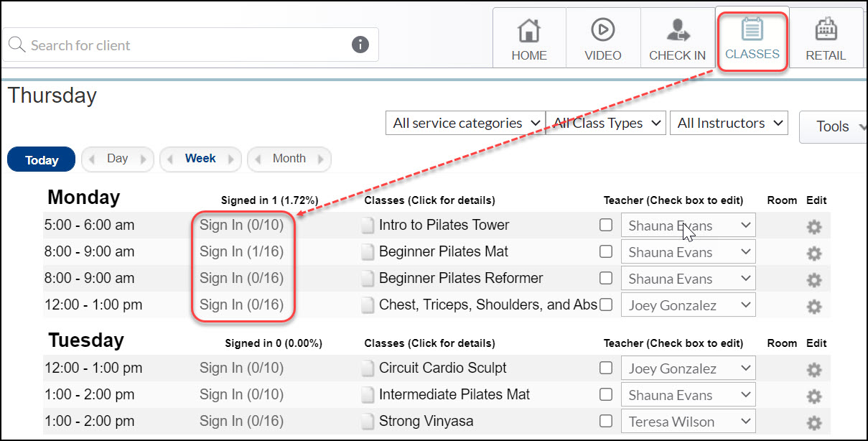Enable teacher editing for Strong Vinyasa

coord(606,421)
